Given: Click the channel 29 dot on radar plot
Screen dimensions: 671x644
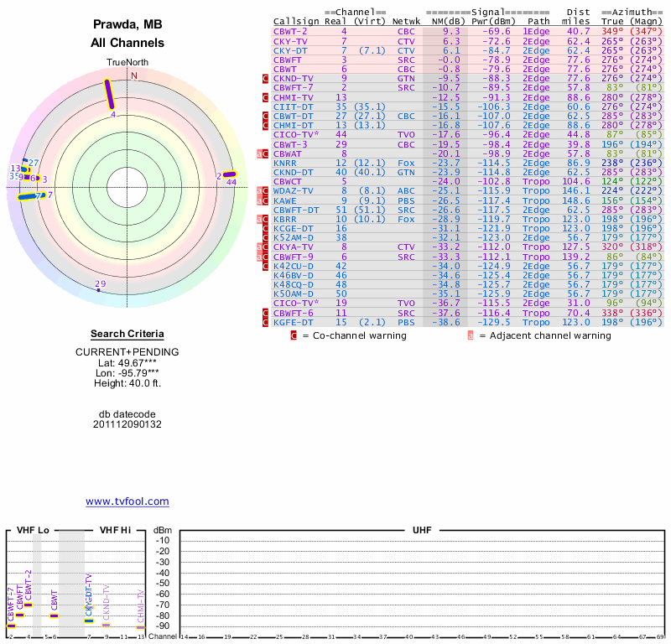Looking at the screenshot, I should (97, 290).
